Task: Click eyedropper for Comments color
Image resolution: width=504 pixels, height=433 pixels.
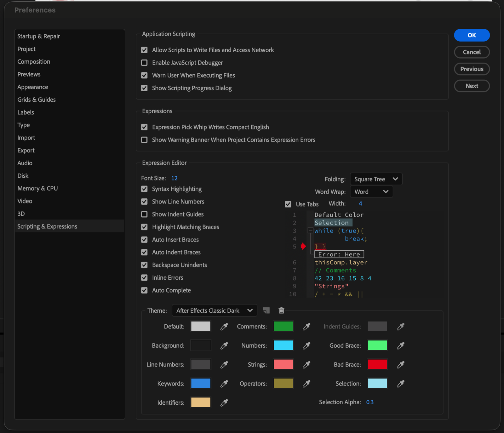Action: [x=306, y=327]
